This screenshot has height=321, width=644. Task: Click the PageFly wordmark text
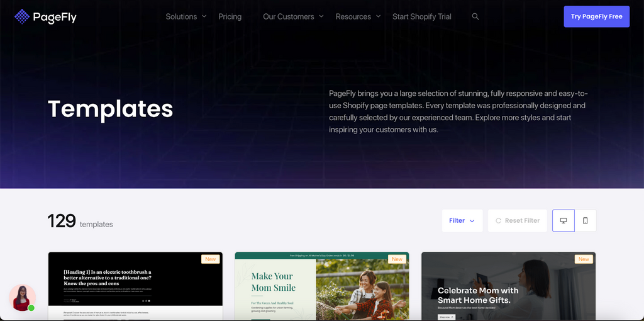pos(55,17)
